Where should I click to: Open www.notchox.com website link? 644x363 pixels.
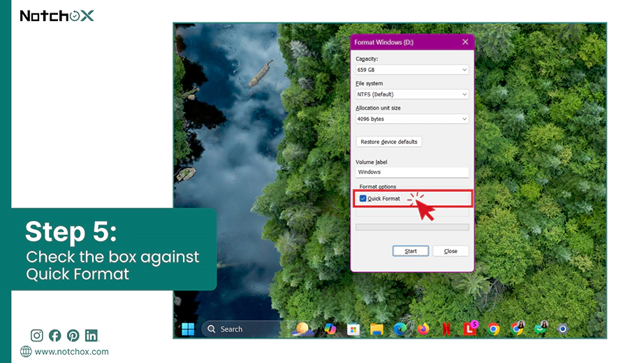point(71,352)
